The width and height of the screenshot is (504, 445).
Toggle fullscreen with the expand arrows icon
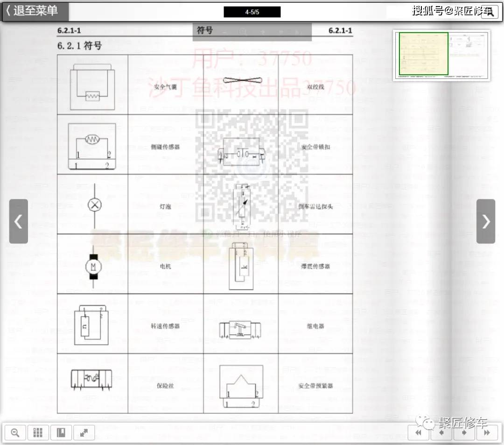point(84,432)
